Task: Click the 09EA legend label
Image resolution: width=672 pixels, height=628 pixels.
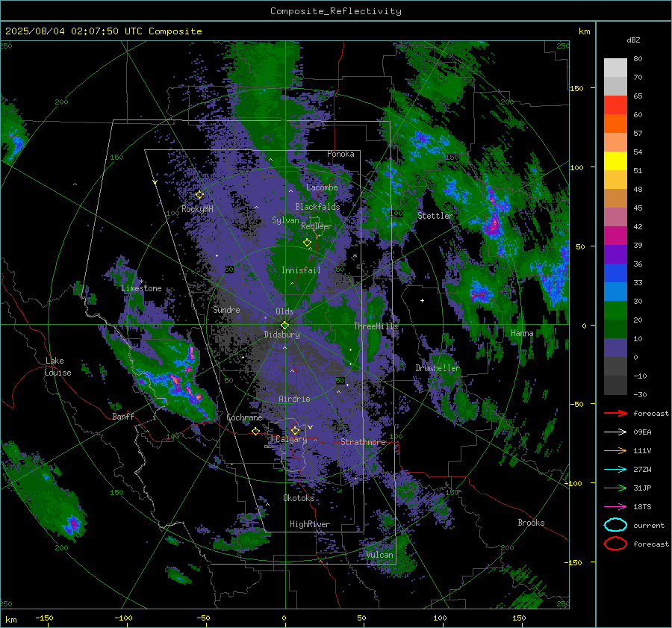Action: pos(642,432)
